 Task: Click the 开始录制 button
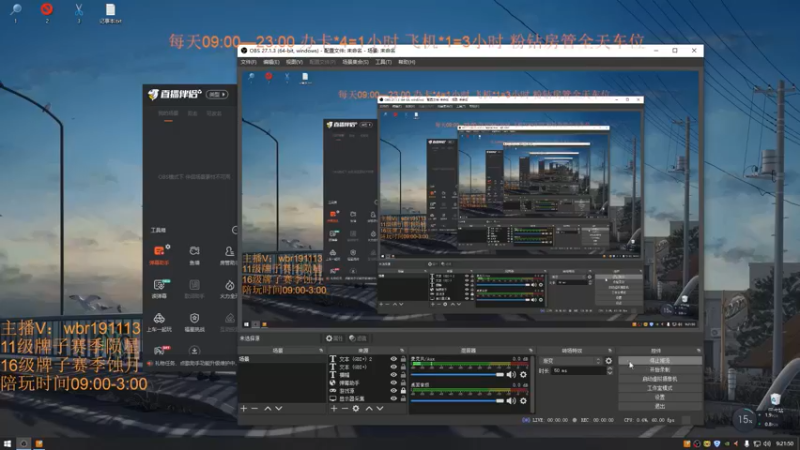[660, 370]
